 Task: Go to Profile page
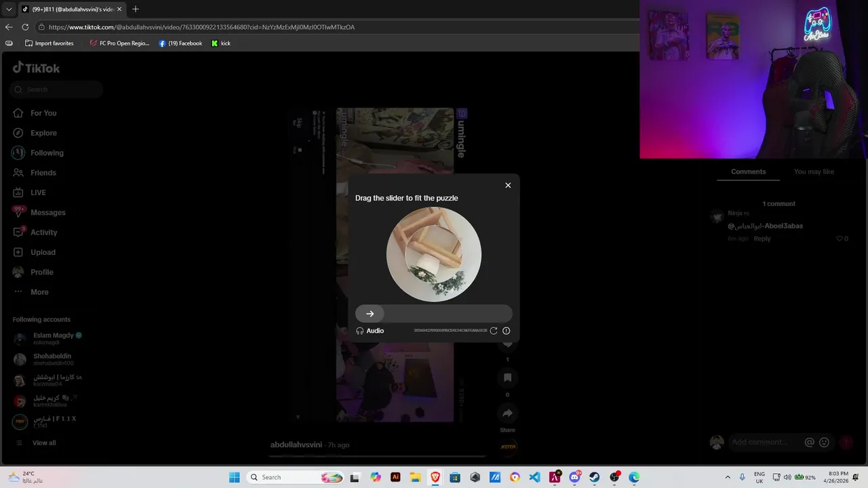tap(33, 272)
